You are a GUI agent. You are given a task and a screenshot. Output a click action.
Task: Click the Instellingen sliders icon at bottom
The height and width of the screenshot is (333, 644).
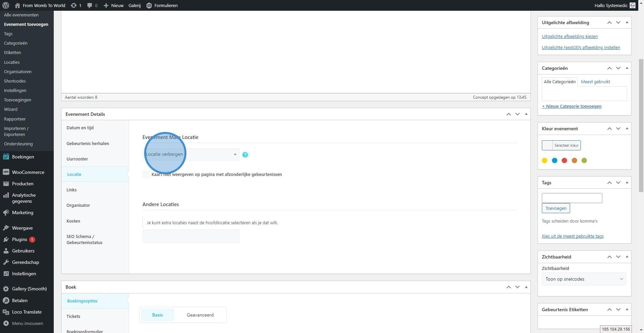pos(6,274)
